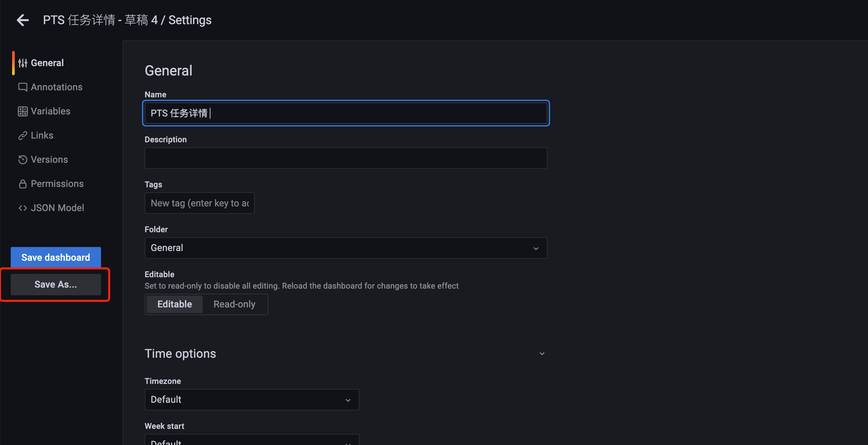Click the Permissions lock icon

(23, 184)
